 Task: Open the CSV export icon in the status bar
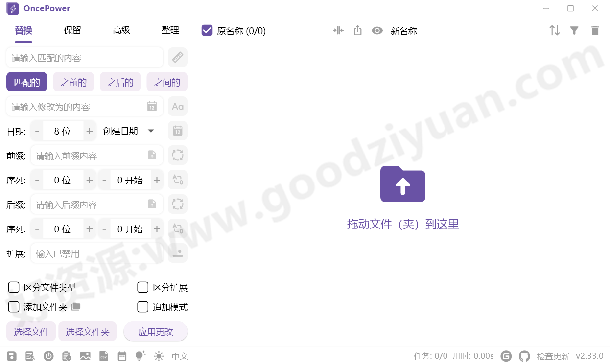104,356
